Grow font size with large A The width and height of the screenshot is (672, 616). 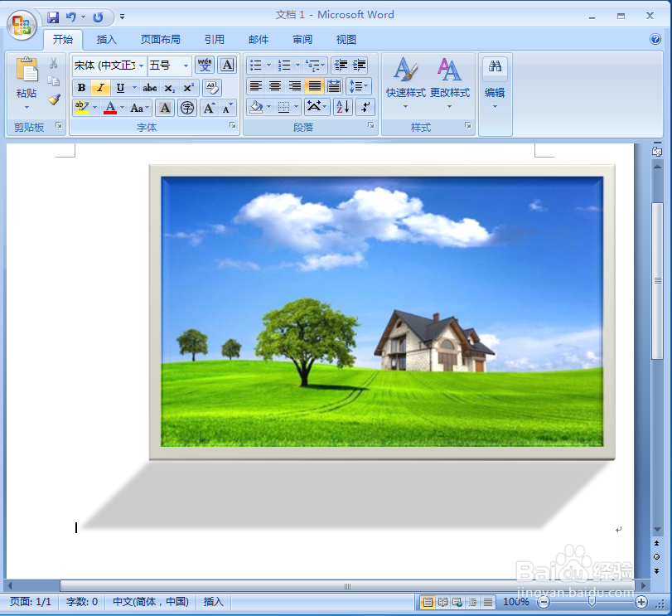tap(209, 108)
